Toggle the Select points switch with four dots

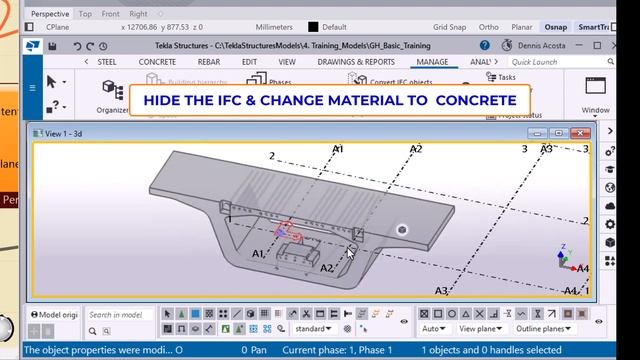[223, 313]
